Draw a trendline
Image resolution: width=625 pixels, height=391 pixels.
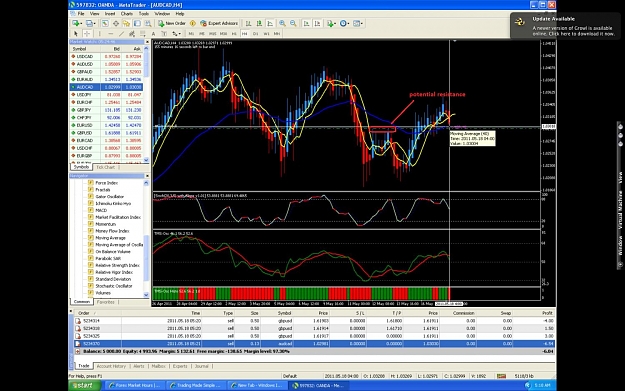coord(121,34)
